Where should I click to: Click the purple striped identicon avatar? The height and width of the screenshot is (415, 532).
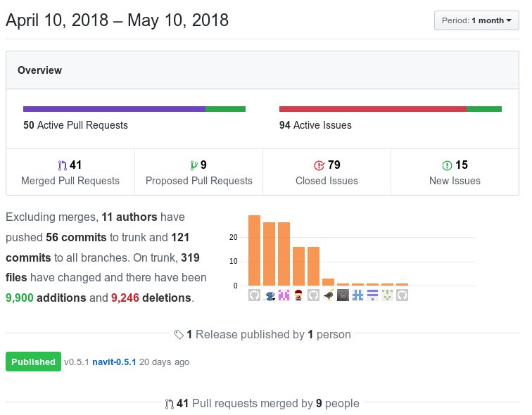click(x=372, y=295)
